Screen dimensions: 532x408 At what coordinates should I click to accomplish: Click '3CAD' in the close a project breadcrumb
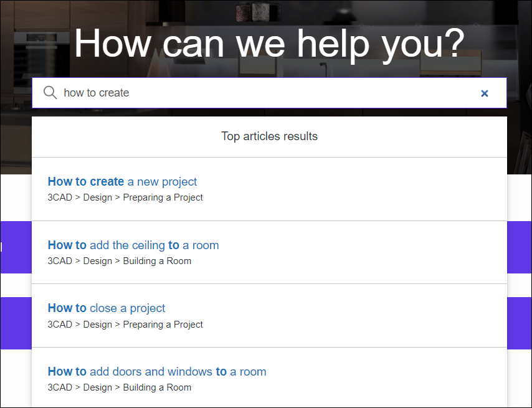(60, 325)
